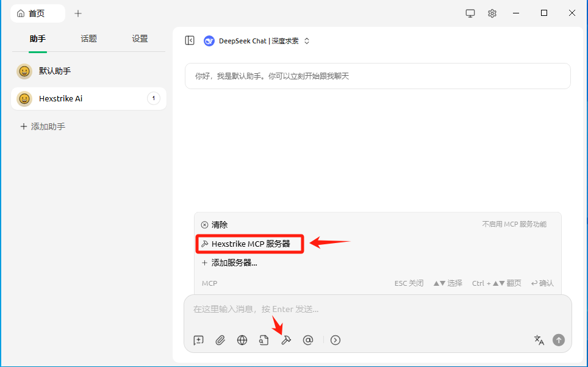Open the knowledge base icon in input toolbar
Screen dimensions: 588x367
[x=264, y=340]
